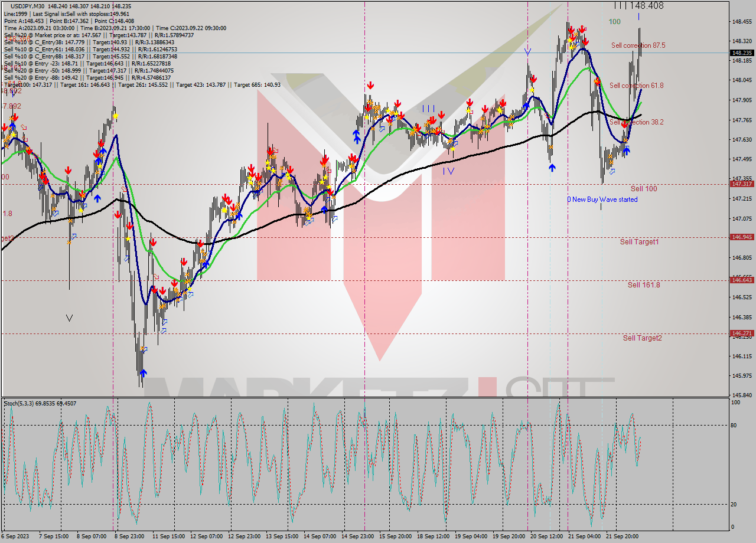Click the 'Time A:2023.09.21 03:30:00' info line
The image size is (756, 543).
pyautogui.click(x=115, y=28)
